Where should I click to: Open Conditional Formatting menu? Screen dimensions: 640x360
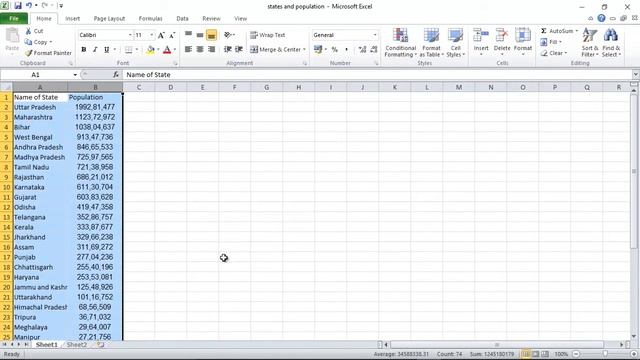pyautogui.click(x=400, y=43)
